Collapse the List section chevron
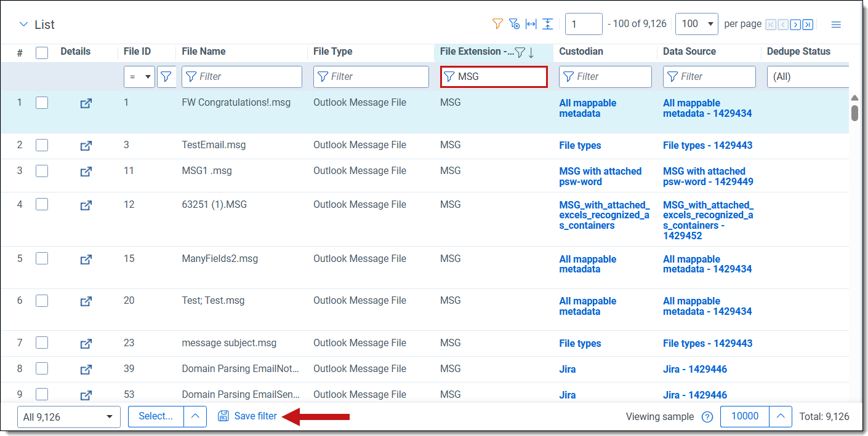The height and width of the screenshot is (436, 868). pos(24,25)
